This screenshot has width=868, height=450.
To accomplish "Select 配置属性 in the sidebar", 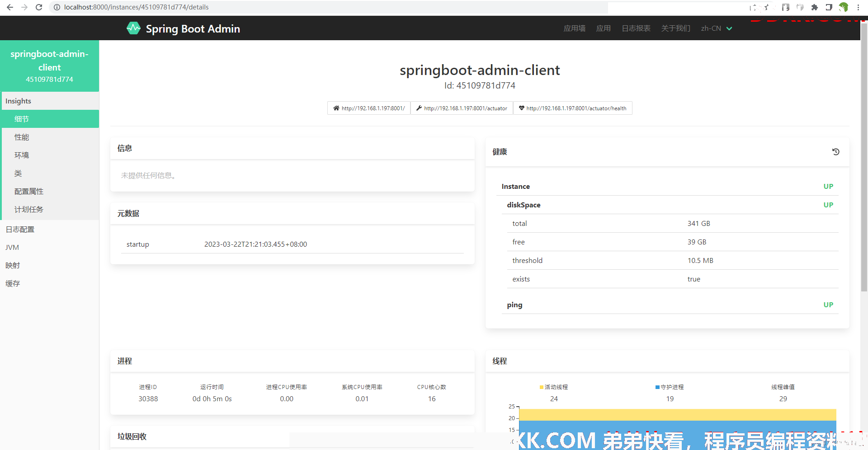I will point(50,191).
